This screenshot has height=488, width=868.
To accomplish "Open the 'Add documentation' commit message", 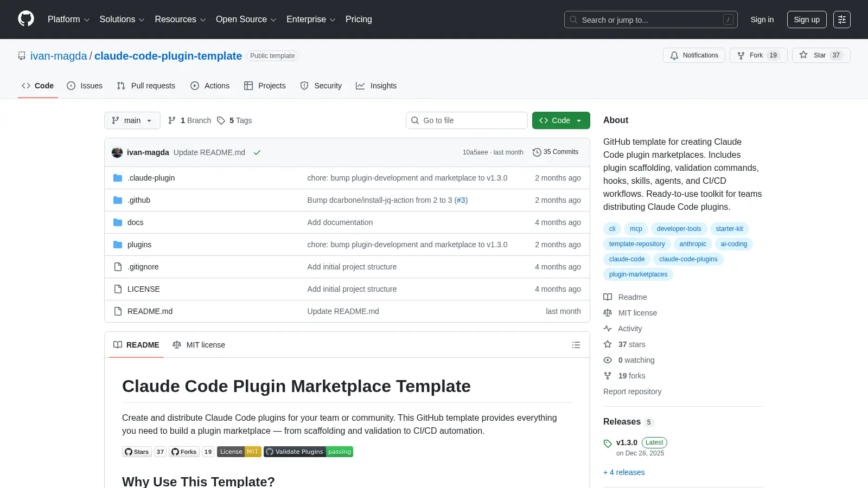I will (340, 222).
